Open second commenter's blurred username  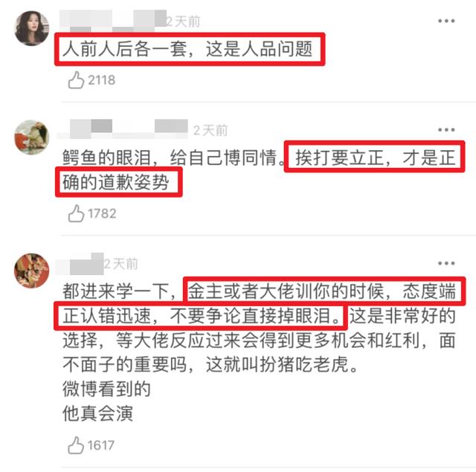click(x=122, y=129)
